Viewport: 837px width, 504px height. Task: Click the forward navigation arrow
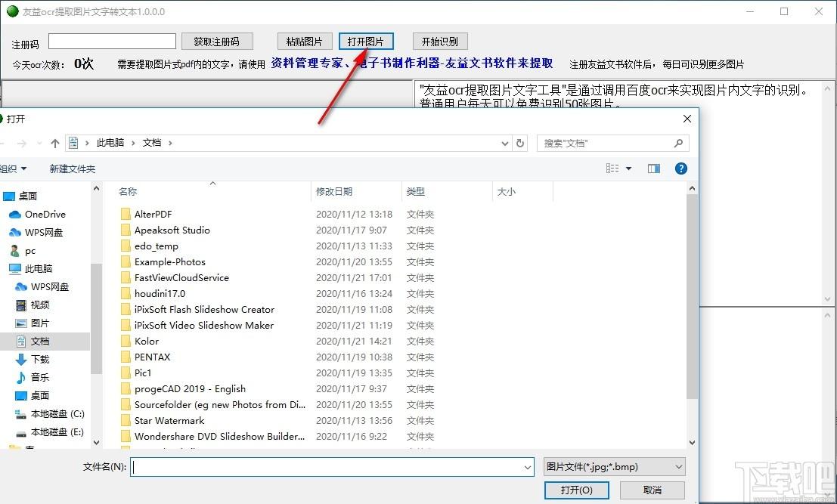click(x=22, y=143)
